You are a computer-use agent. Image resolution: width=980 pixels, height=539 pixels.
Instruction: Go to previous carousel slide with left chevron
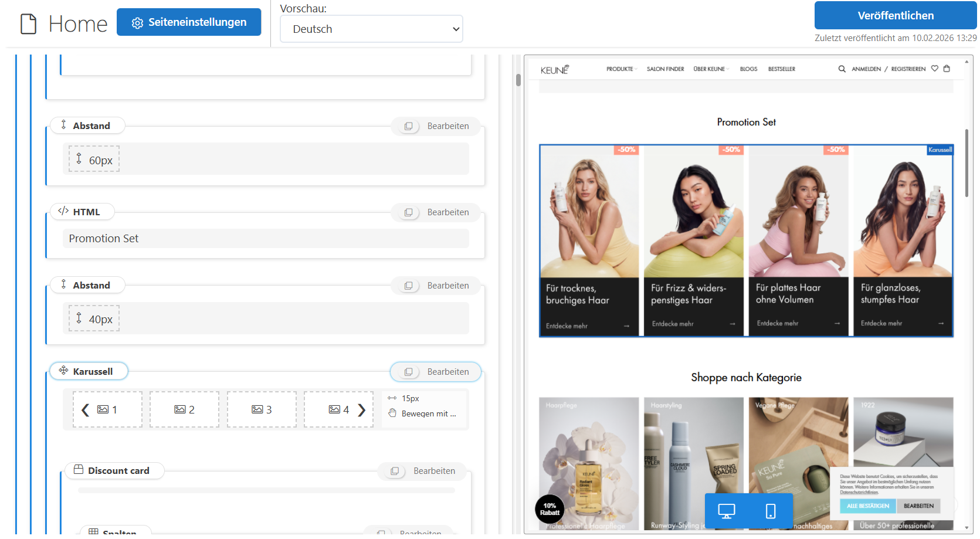[85, 410]
